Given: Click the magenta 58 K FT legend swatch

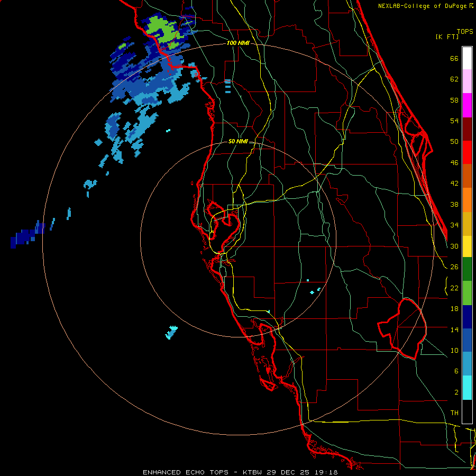Looking at the screenshot, I should (x=467, y=105).
